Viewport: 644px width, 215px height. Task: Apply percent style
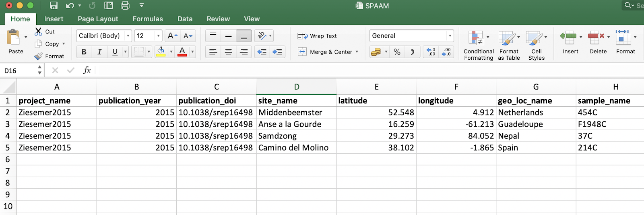pyautogui.click(x=397, y=52)
